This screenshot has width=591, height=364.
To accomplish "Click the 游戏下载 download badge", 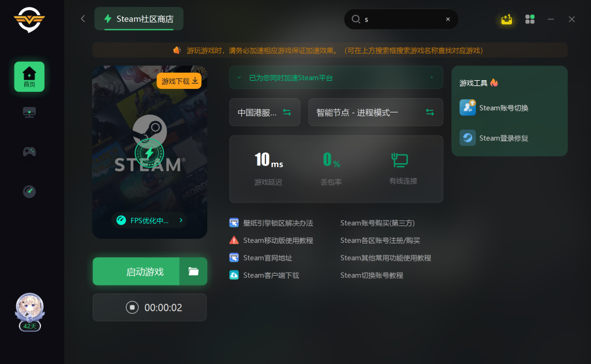I will 179,81.
